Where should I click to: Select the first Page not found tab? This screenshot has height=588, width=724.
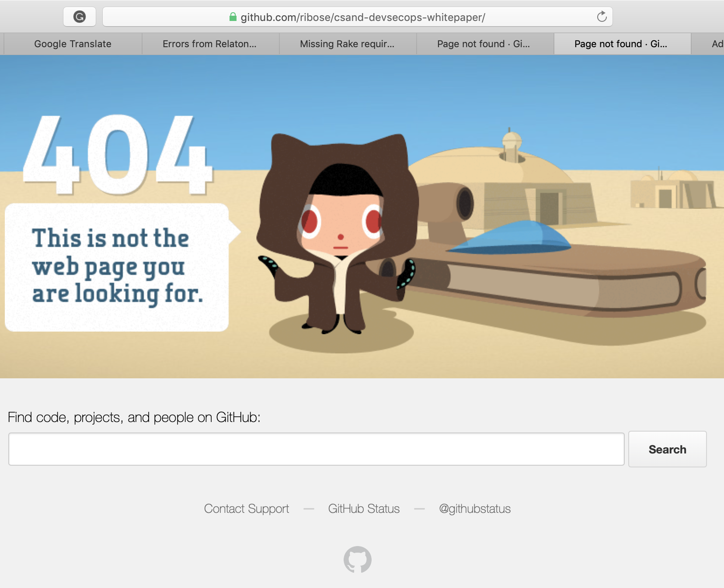(x=484, y=44)
